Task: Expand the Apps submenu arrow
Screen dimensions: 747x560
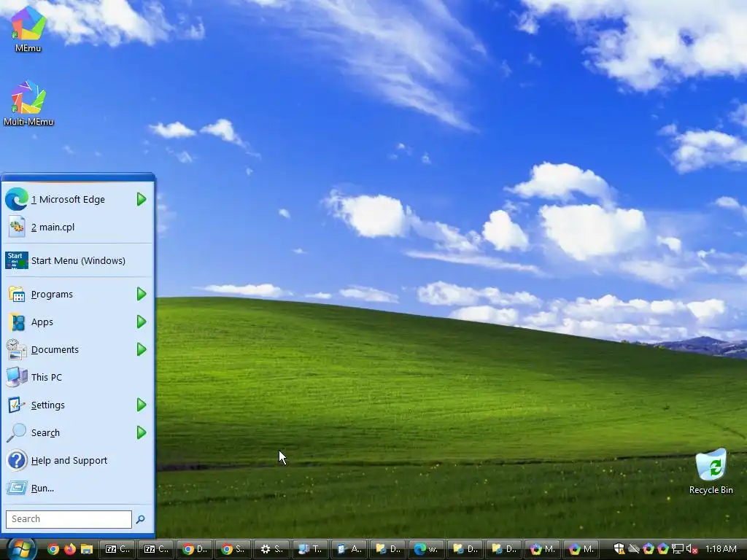Action: click(142, 322)
